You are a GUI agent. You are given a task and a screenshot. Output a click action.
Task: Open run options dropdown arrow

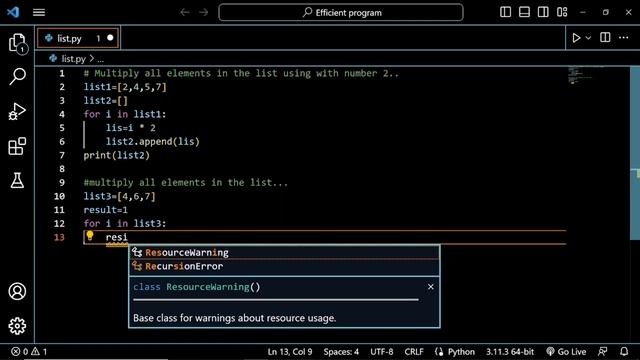tap(588, 38)
